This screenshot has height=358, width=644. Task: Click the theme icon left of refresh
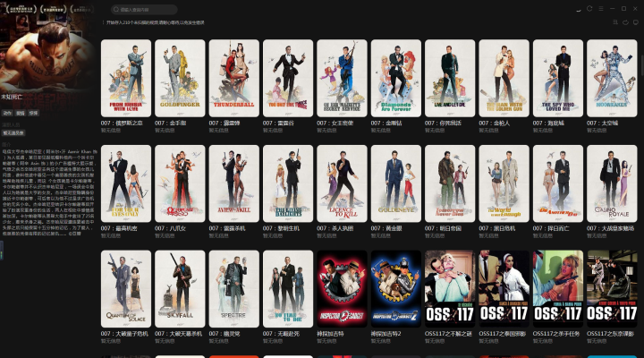tap(577, 9)
